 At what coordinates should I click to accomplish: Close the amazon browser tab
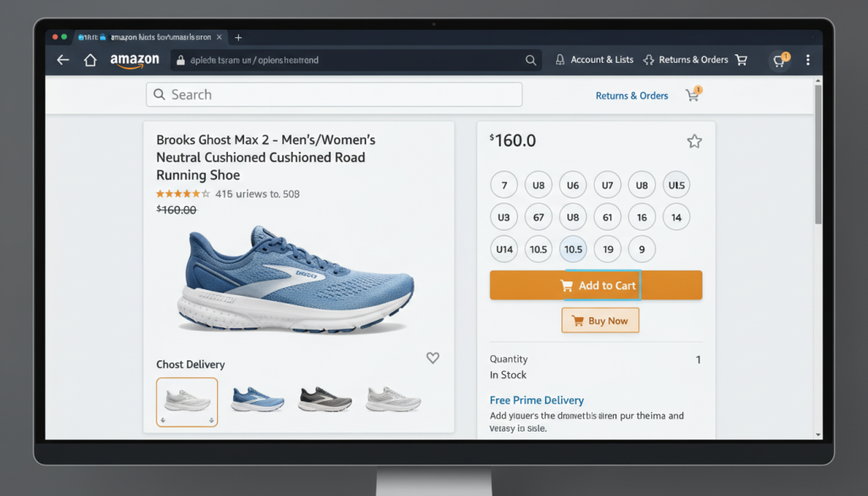pos(220,37)
